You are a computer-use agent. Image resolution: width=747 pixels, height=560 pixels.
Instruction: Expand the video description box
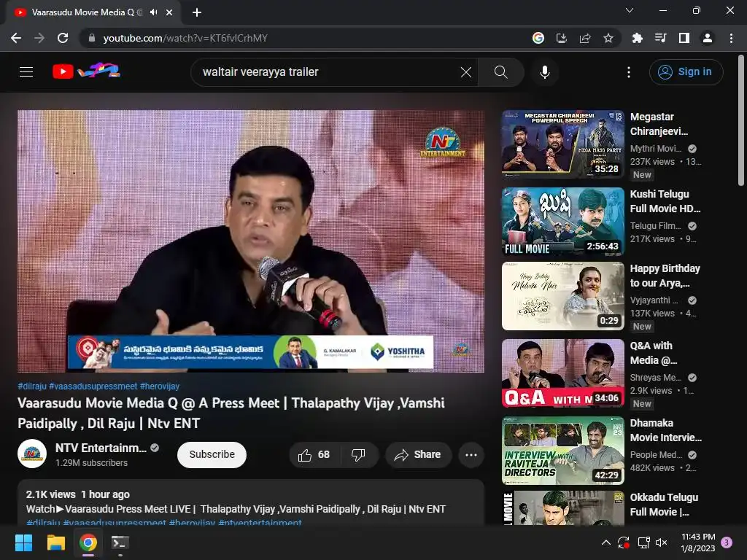pyautogui.click(x=251, y=503)
